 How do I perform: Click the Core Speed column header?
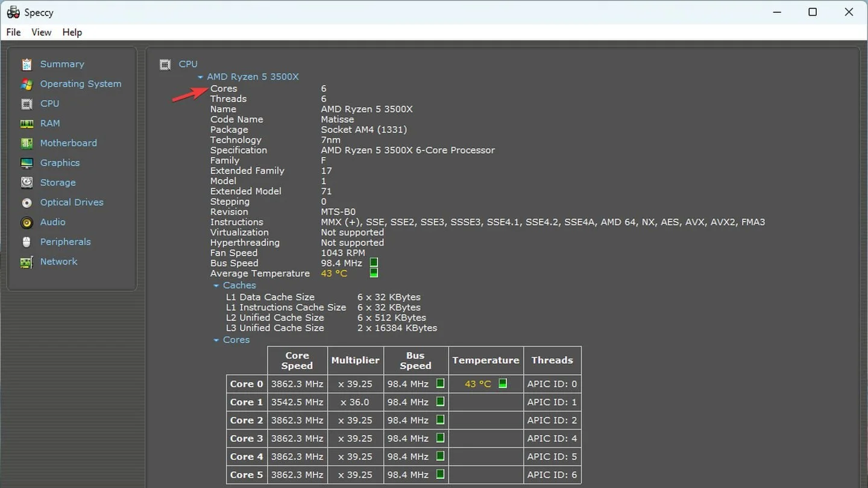point(297,360)
